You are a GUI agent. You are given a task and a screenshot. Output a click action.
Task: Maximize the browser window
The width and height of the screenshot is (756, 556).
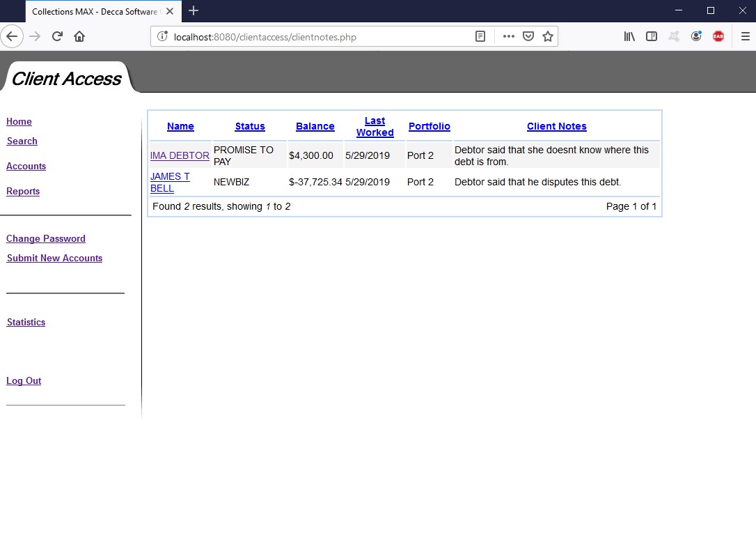711,10
